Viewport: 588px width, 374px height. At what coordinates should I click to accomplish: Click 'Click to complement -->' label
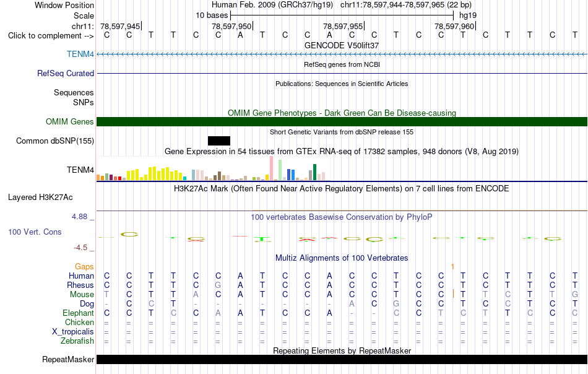pos(51,36)
